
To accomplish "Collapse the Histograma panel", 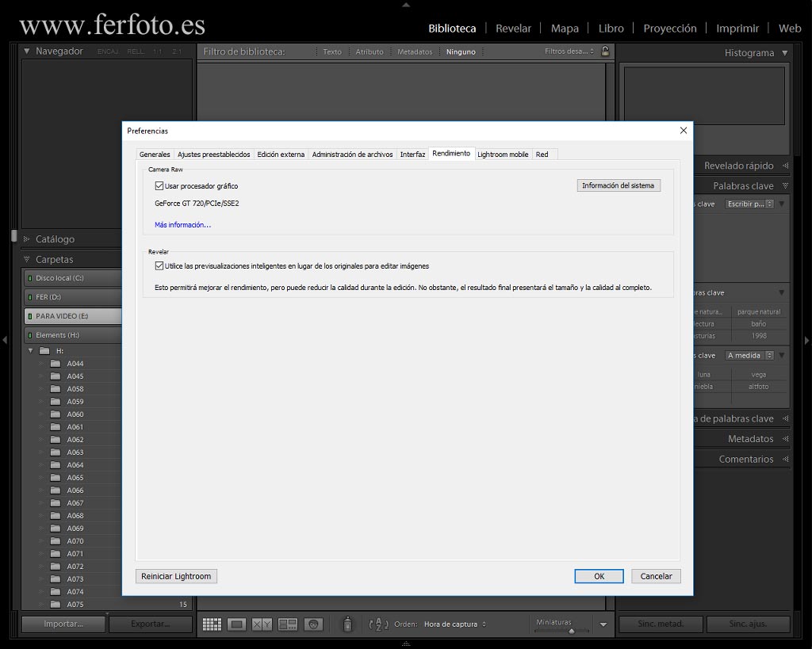I will tap(785, 53).
